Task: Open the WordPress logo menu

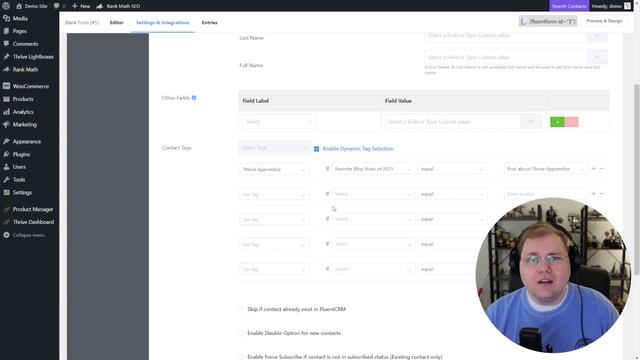Action: click(x=6, y=6)
